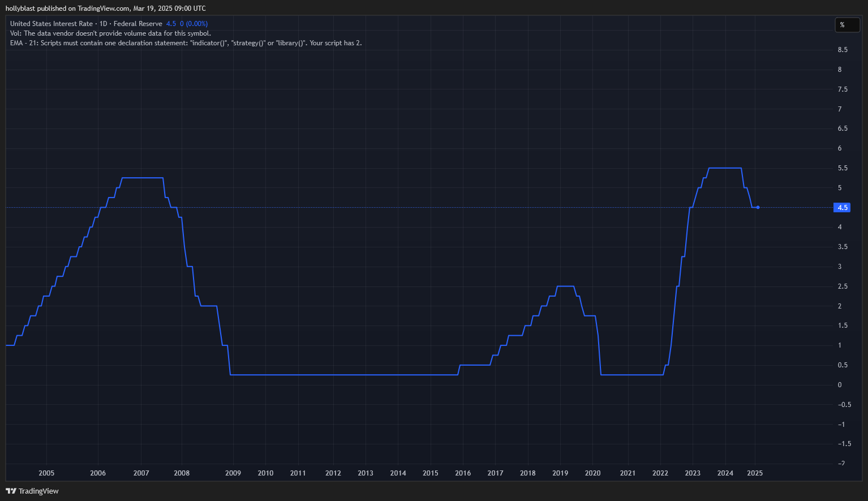Click the 2017 label on time axis

coord(496,473)
